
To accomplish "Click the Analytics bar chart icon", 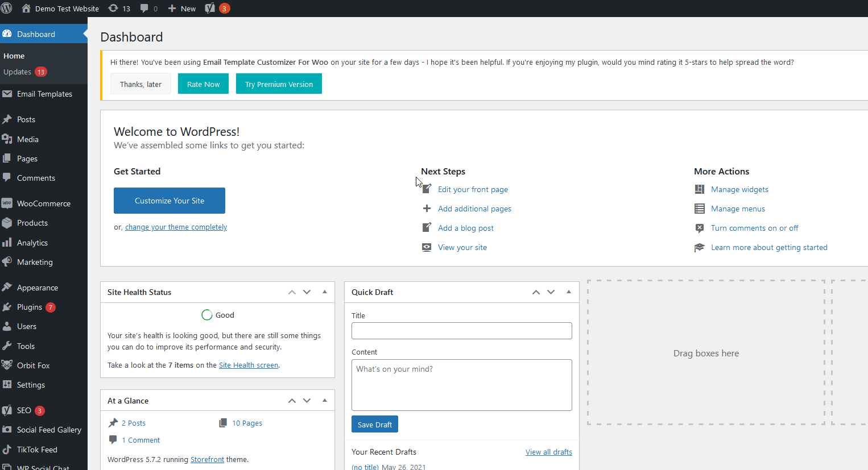I will click(7, 243).
